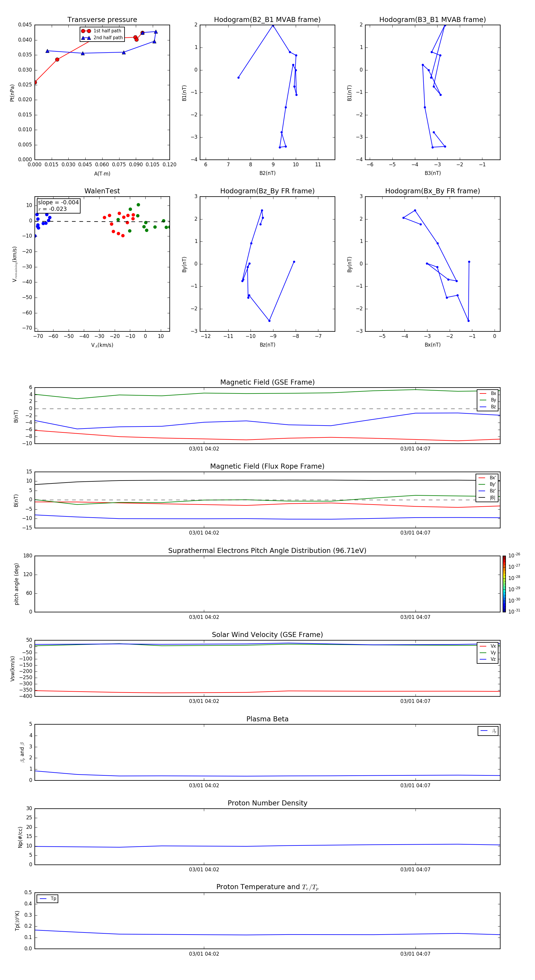Image resolution: width=535 pixels, height=980 pixels.
Task: Select the "r = -0.023" annotation
Action: point(53,209)
